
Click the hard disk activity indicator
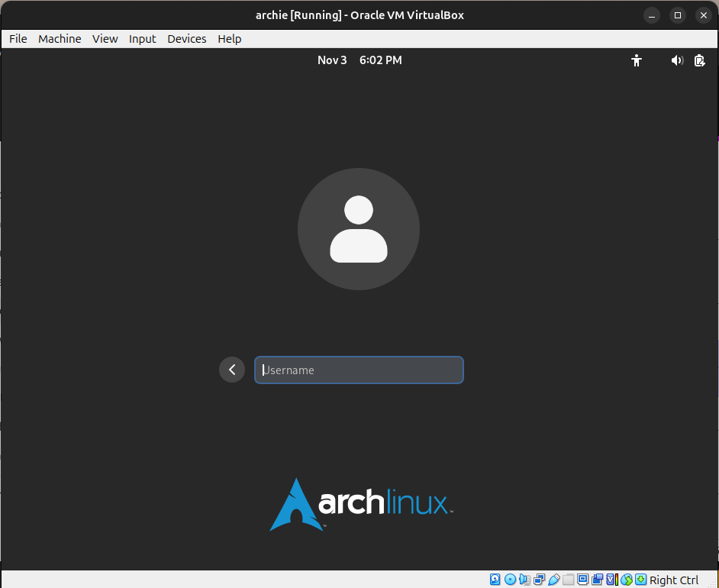coord(495,580)
